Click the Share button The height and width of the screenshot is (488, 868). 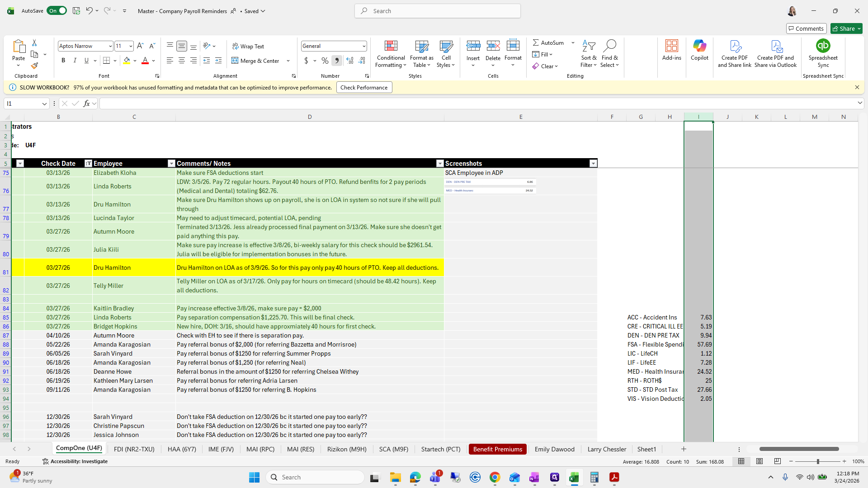(844, 28)
